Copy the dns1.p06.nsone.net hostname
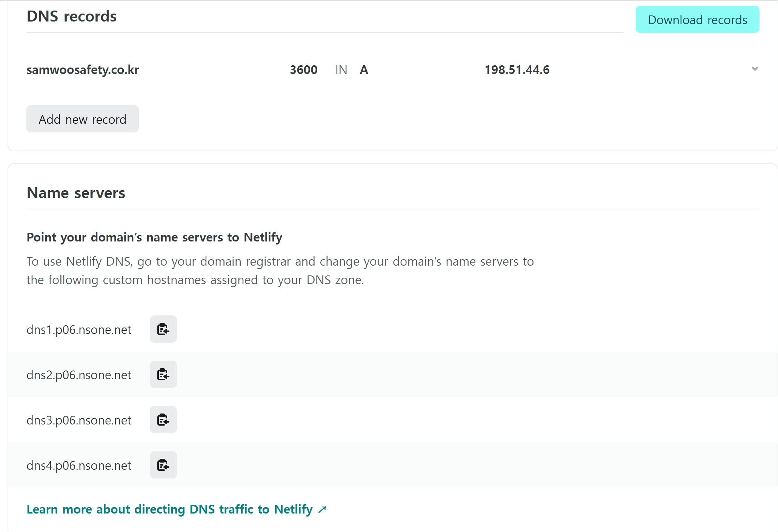Image resolution: width=778 pixels, height=532 pixels. click(x=163, y=329)
